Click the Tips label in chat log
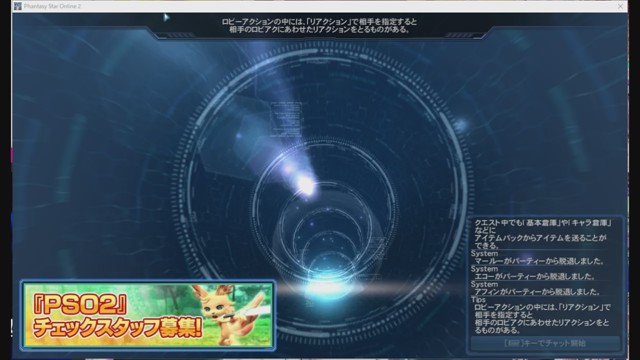The width and height of the screenshot is (640, 360). click(x=478, y=299)
